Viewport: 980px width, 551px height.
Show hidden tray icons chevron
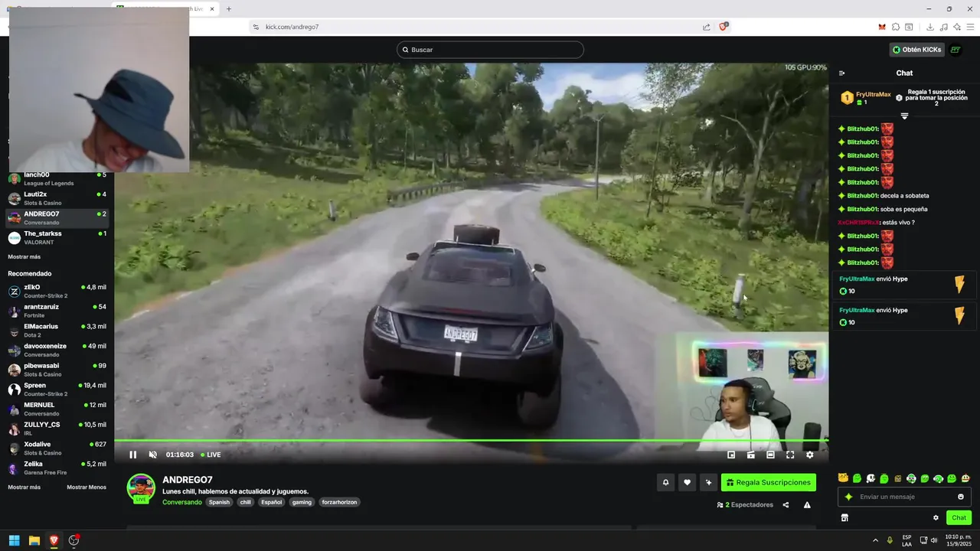pos(875,540)
